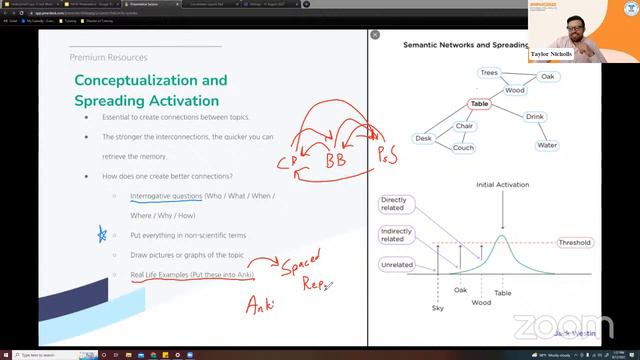
Task: Click the Drink node in diagram
Action: tap(534, 117)
